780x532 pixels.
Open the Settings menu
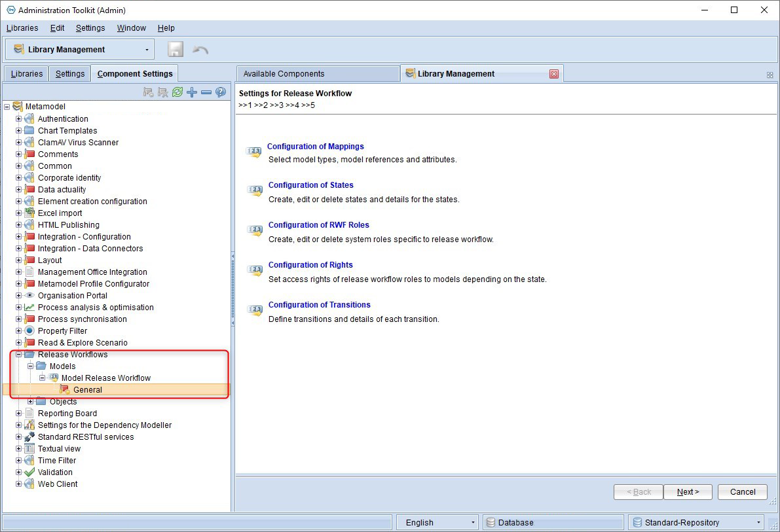(x=90, y=28)
